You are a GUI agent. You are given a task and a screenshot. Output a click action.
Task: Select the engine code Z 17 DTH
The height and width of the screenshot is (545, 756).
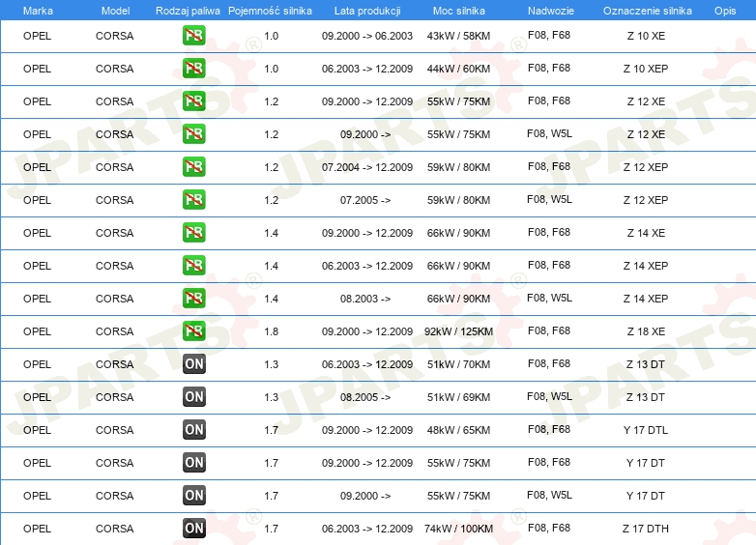(x=646, y=529)
